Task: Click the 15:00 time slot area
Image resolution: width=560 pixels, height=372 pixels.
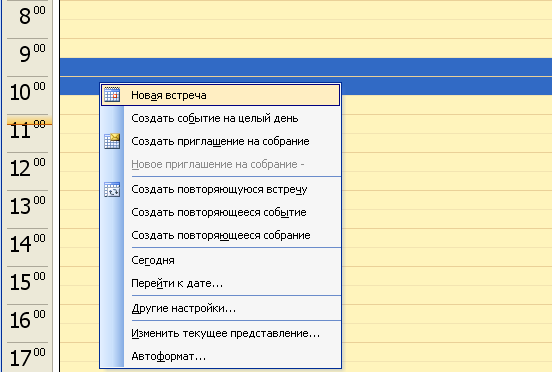Action: [446, 276]
